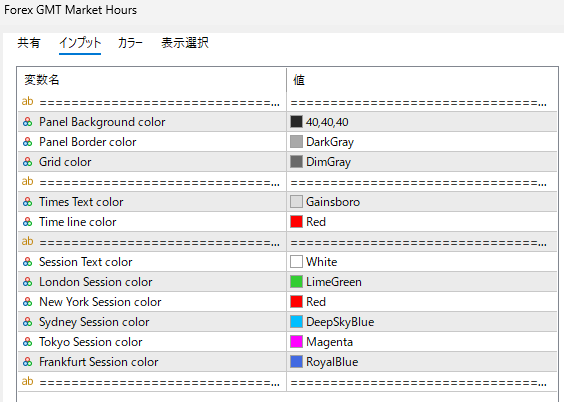The image size is (564, 402).
Task: Click the 変数名 column header
Action: [152, 80]
